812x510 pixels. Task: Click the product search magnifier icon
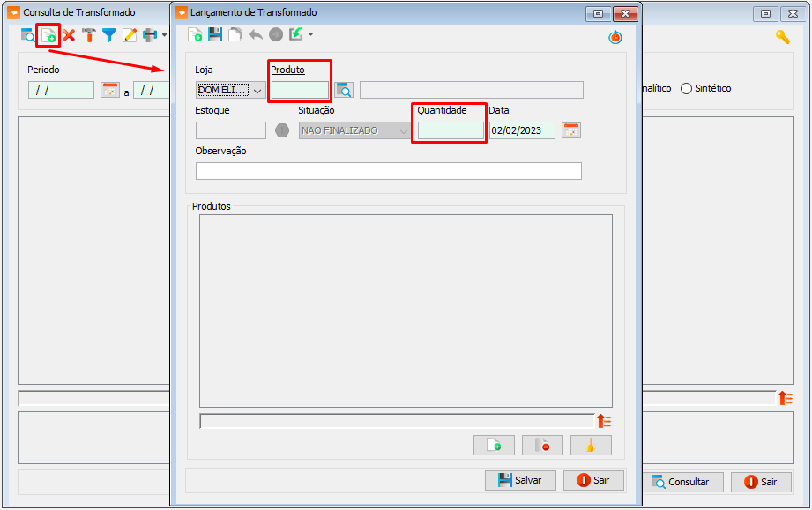pos(344,90)
